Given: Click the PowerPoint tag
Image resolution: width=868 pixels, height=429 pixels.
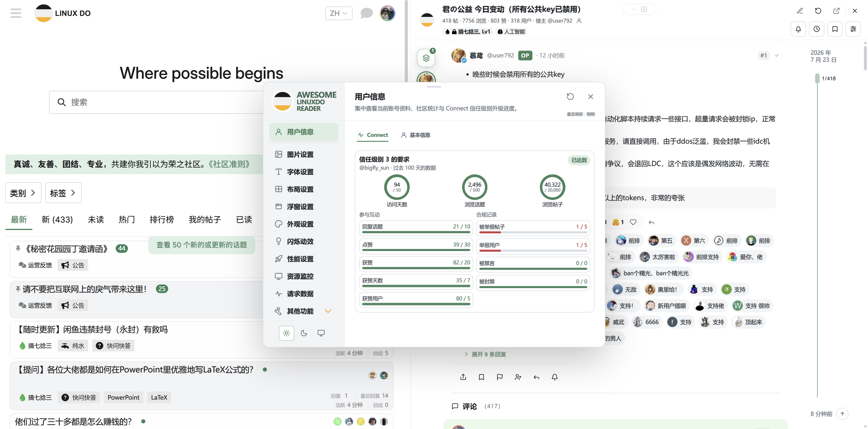Looking at the screenshot, I should (123, 398).
